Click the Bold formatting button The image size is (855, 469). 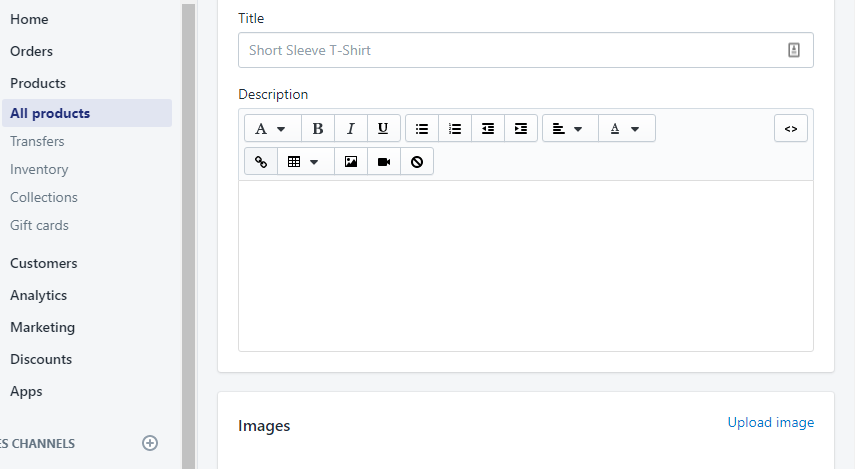[x=318, y=129]
